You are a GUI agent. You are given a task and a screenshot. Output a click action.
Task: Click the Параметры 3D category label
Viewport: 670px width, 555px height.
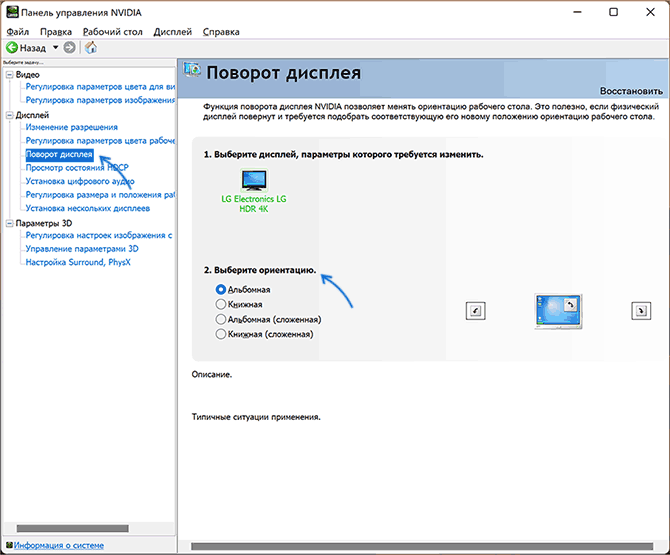(x=44, y=223)
